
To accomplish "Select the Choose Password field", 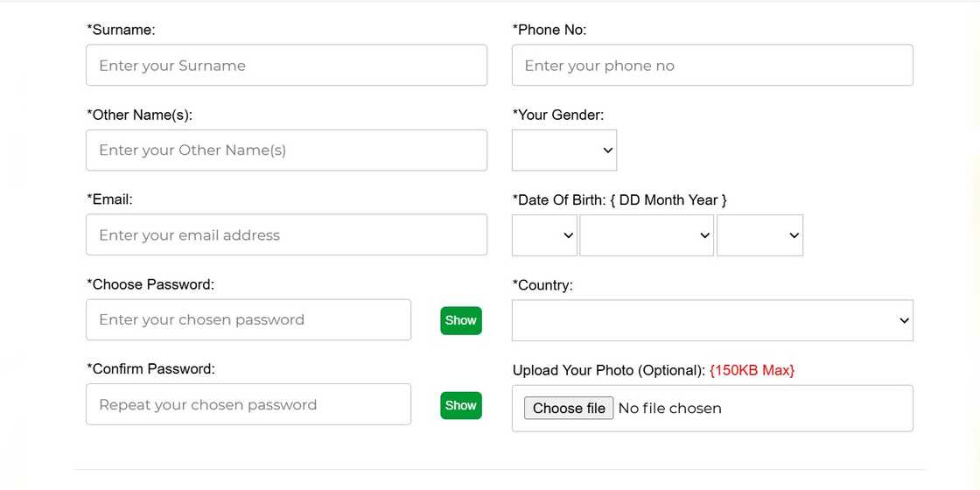I will click(248, 320).
